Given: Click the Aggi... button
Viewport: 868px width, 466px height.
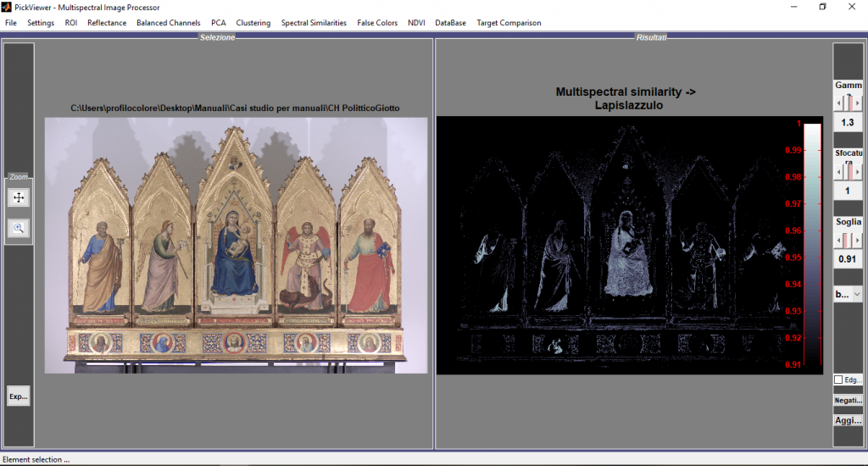Looking at the screenshot, I should [848, 420].
